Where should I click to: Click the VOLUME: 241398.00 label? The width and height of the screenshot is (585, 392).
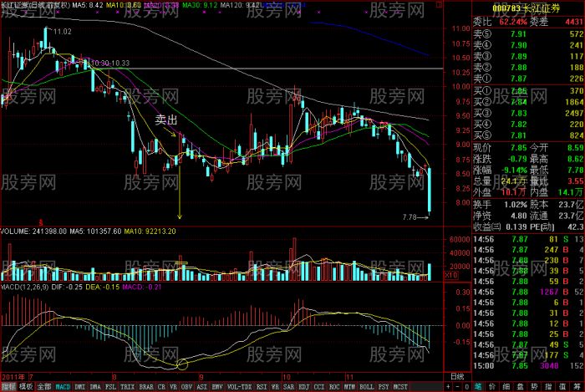33,232
